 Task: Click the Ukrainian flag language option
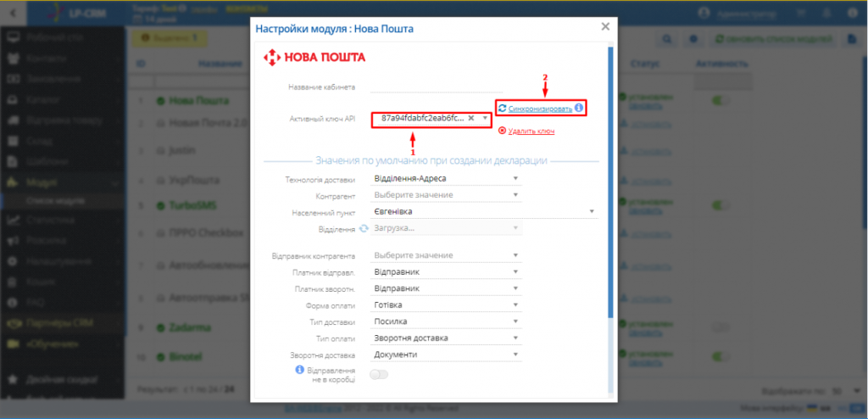812,408
